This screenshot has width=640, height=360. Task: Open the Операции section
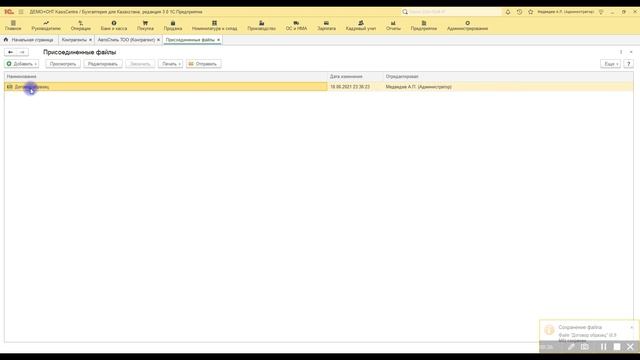click(80, 26)
